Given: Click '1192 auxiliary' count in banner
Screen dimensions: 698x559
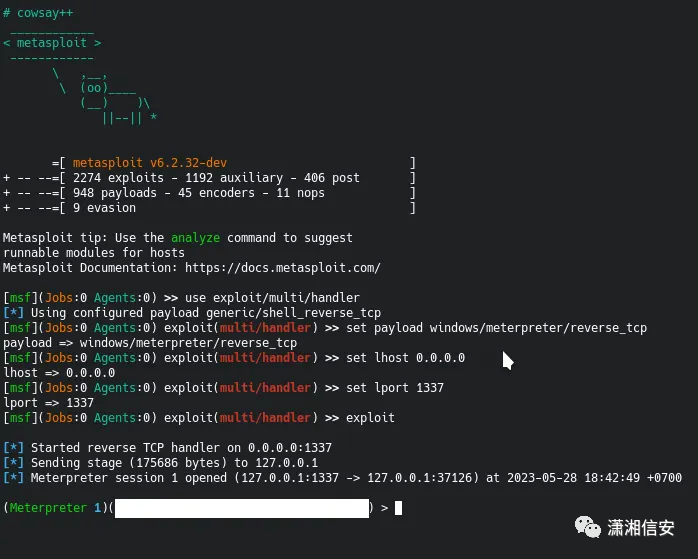Looking at the screenshot, I should (x=234, y=178).
